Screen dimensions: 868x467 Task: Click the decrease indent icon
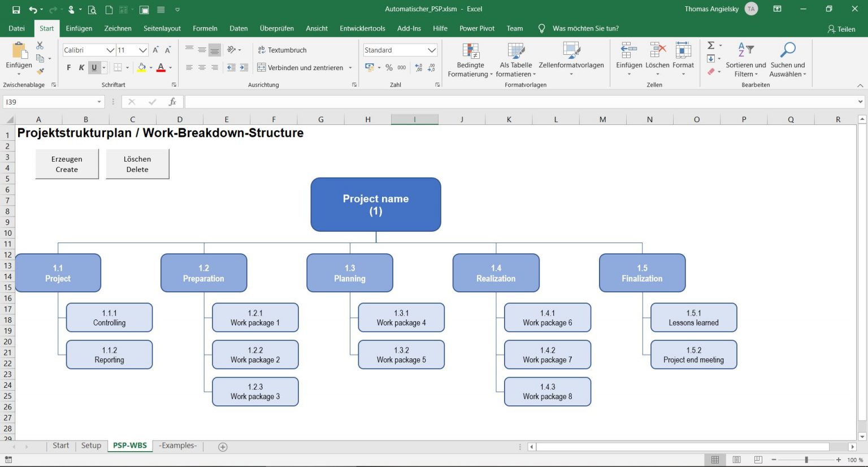coord(231,67)
